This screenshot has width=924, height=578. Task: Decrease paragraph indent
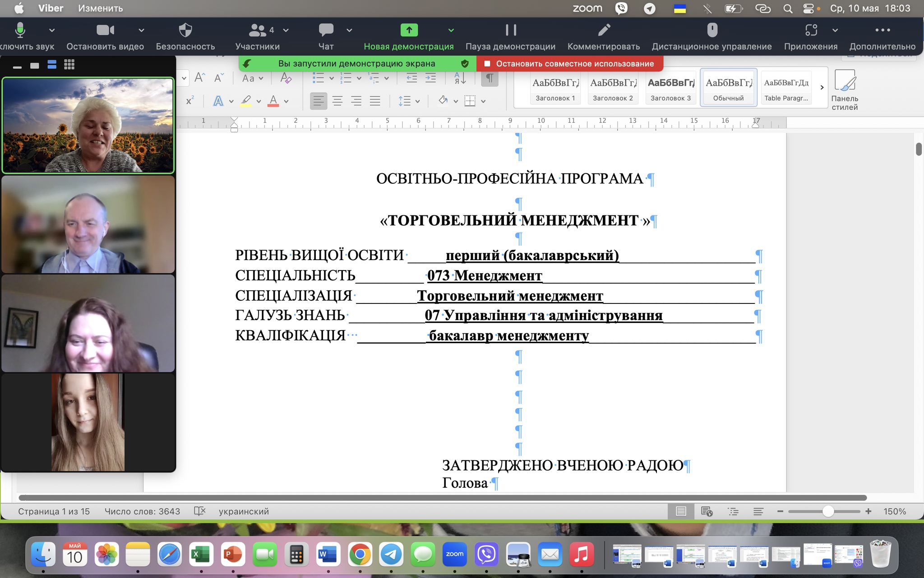click(411, 78)
